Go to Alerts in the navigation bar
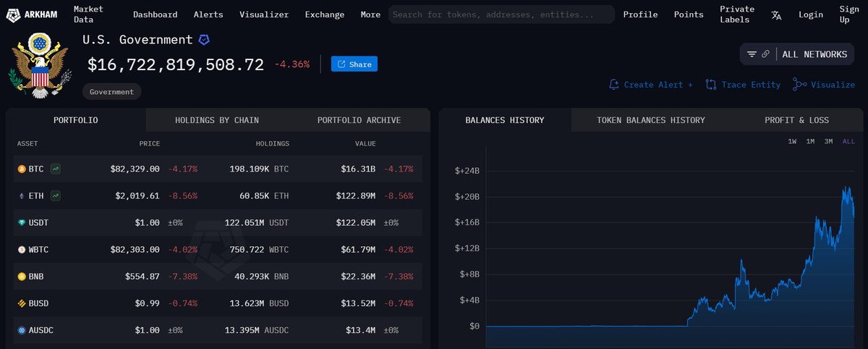Screen dimensions: 868x349 click(208, 14)
